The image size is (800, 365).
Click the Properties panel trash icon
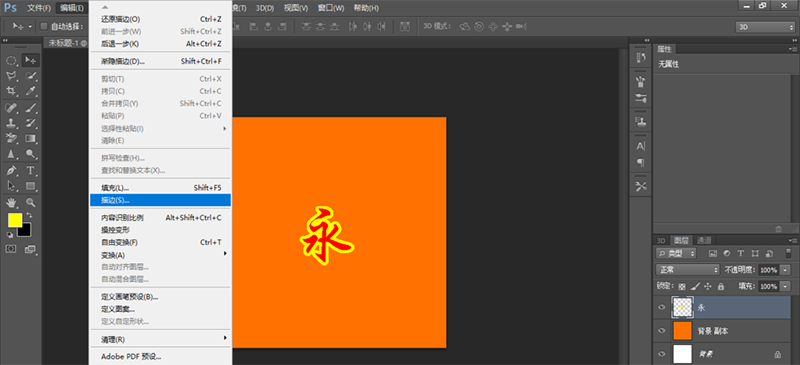[778, 229]
